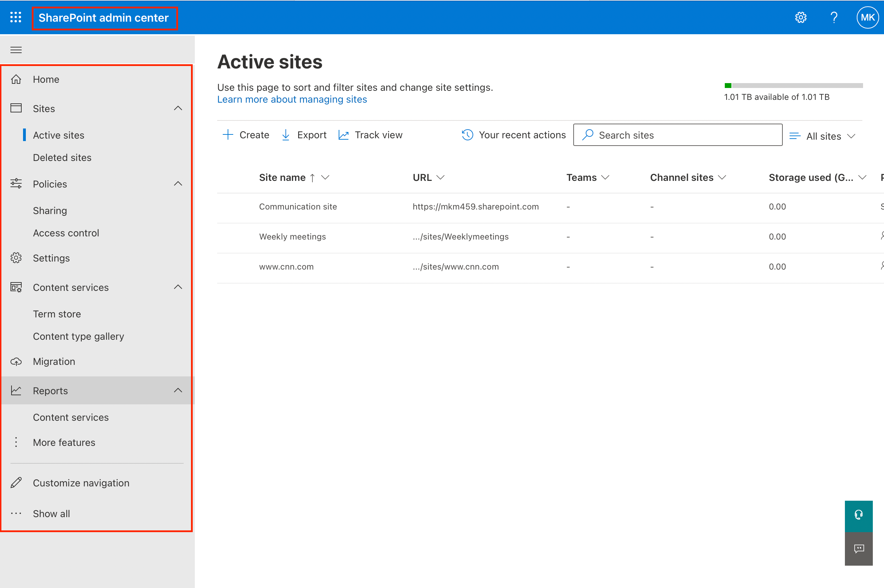Click the recent actions clock icon
The image size is (884, 588).
pyautogui.click(x=467, y=135)
